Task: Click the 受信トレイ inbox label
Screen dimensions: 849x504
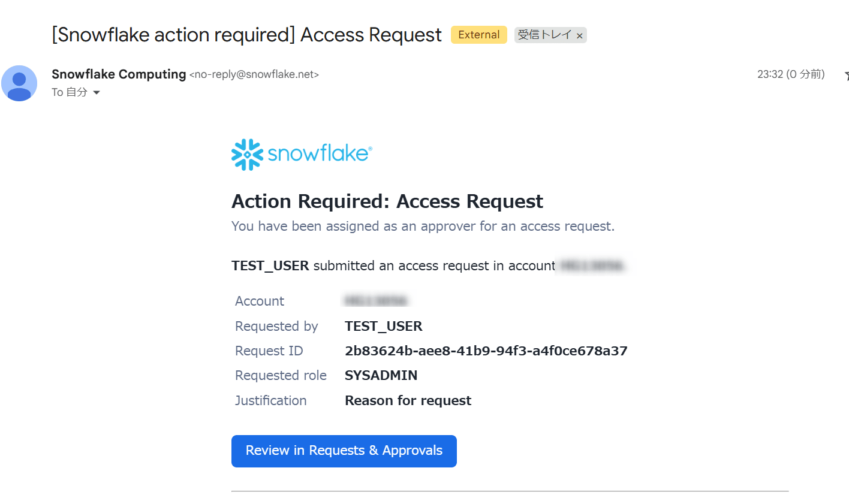Action: click(544, 35)
